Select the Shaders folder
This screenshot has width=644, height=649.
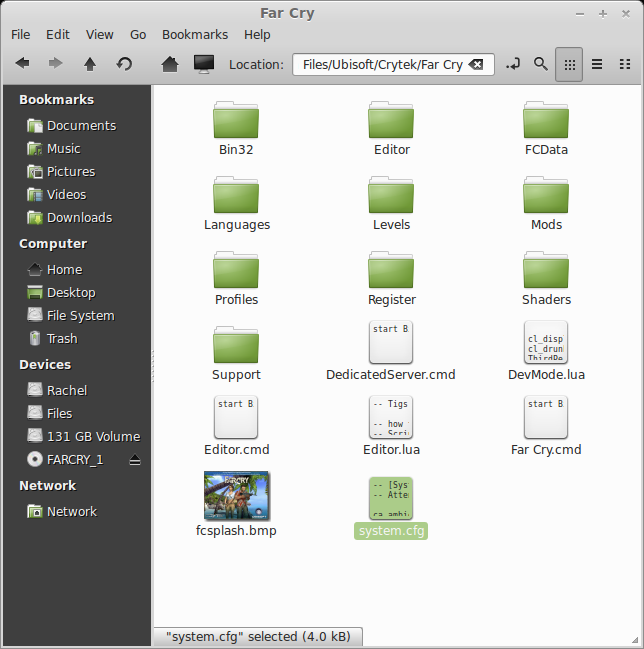click(546, 278)
